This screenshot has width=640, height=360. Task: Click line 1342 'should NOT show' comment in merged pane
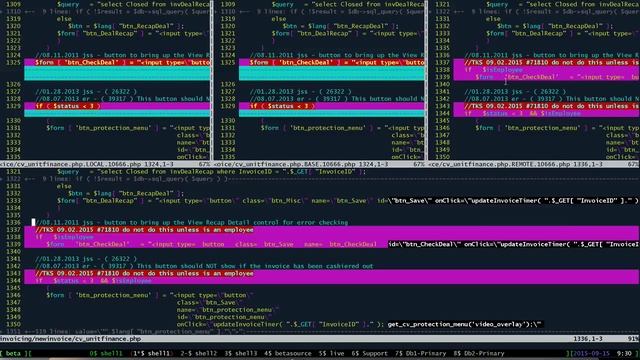(x=204, y=266)
